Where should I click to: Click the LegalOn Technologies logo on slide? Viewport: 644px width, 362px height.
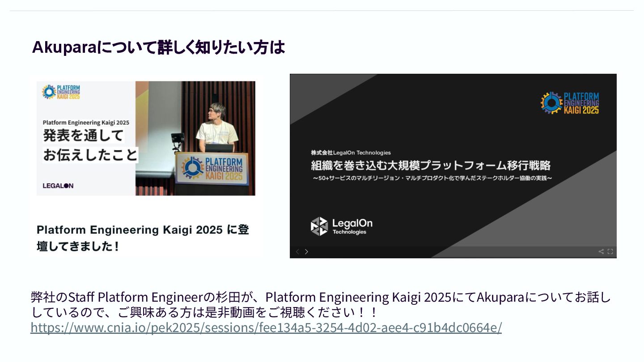342,226
